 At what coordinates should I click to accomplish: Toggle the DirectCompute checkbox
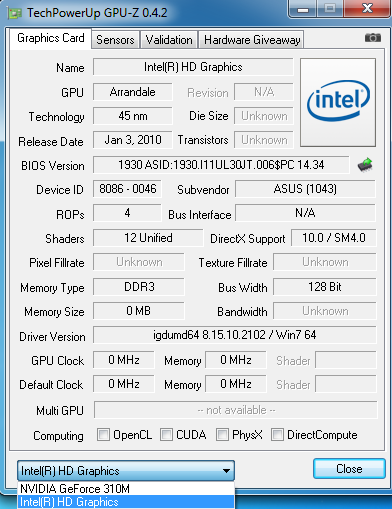pyautogui.click(x=277, y=434)
